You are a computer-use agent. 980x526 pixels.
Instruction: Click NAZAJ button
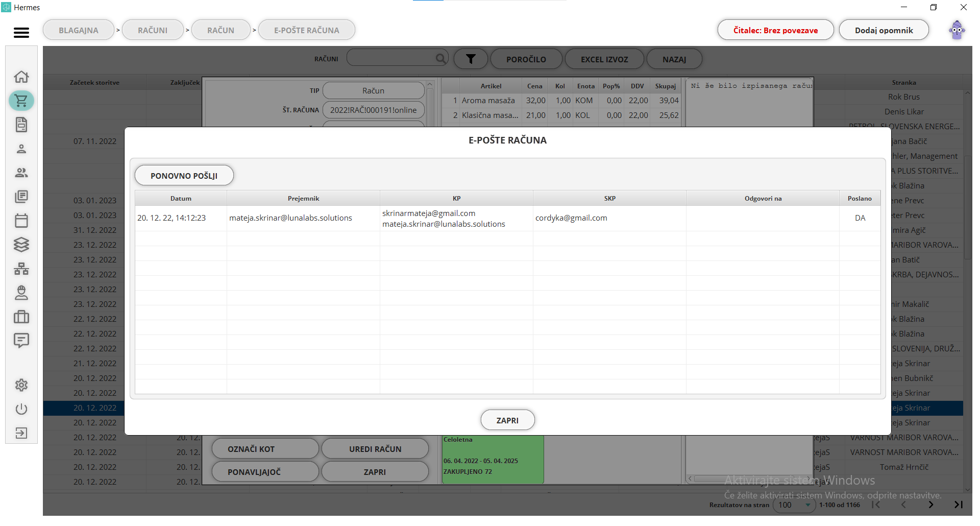pyautogui.click(x=674, y=59)
